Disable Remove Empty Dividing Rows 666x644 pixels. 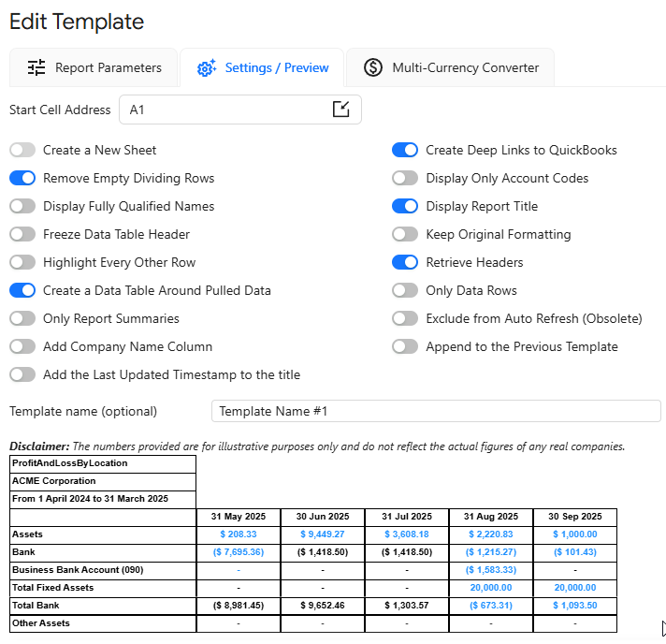click(x=22, y=178)
